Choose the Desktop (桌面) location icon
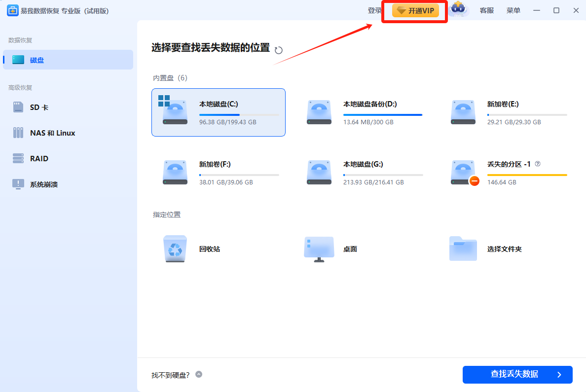This screenshot has height=392, width=586. point(319,249)
